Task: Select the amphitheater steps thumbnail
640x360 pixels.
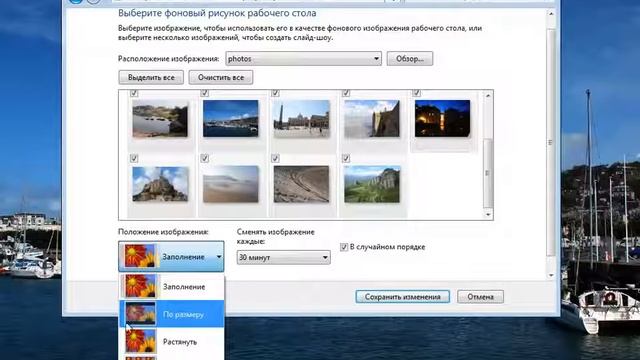Action: tap(301, 184)
